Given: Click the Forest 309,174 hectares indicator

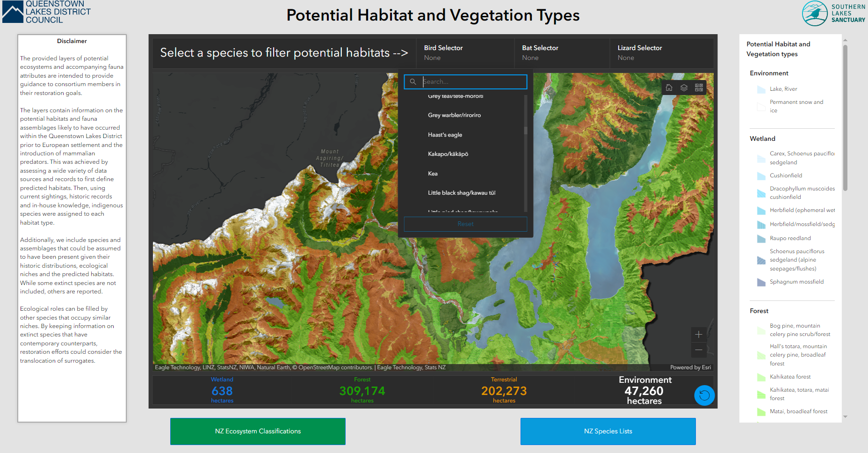Looking at the screenshot, I should [362, 390].
